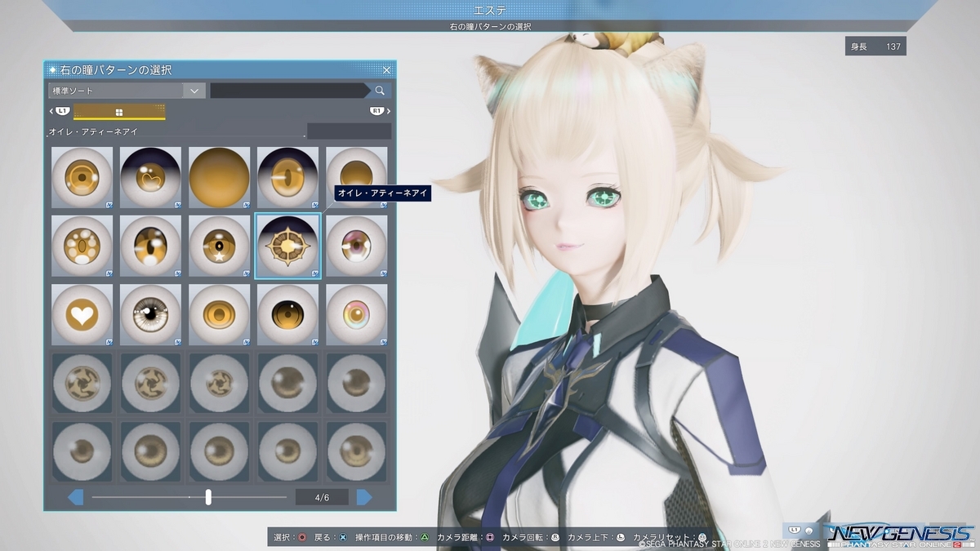980x551 pixels.
Task: Go to previous page with the blue left arrow
Action: pyautogui.click(x=75, y=497)
